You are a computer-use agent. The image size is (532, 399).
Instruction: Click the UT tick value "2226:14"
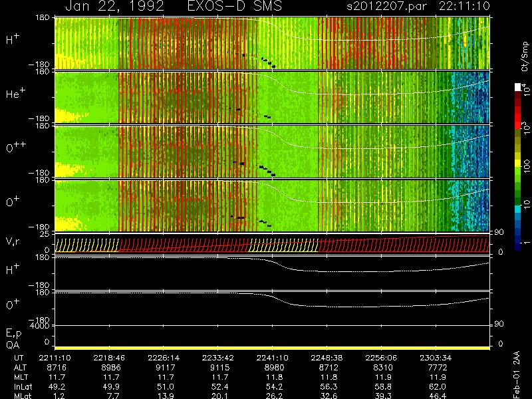pos(164,358)
